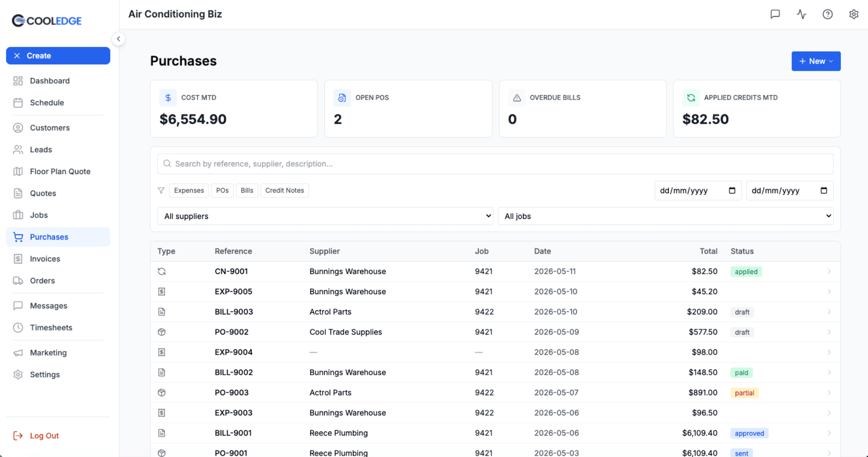Click the filter funnel icon
The height and width of the screenshot is (457, 868).
(161, 191)
